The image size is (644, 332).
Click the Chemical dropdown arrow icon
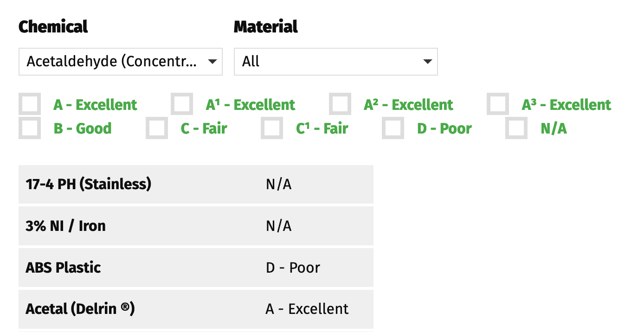tap(212, 62)
